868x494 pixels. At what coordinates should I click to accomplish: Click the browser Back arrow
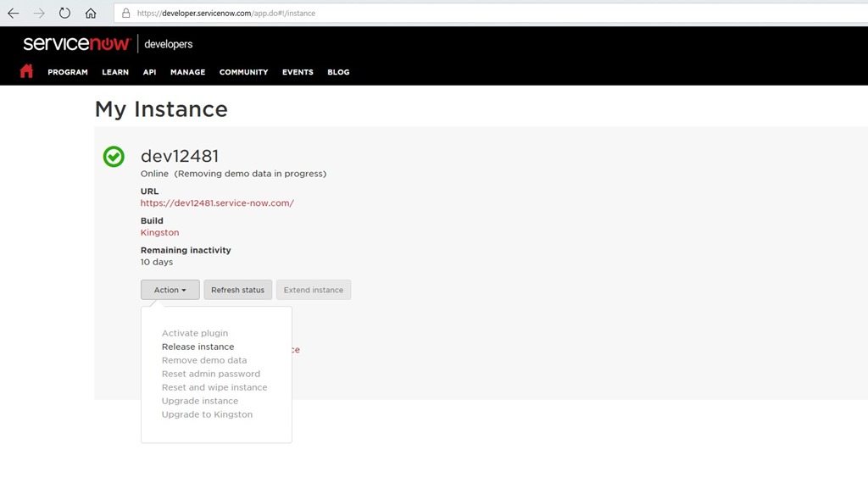14,14
